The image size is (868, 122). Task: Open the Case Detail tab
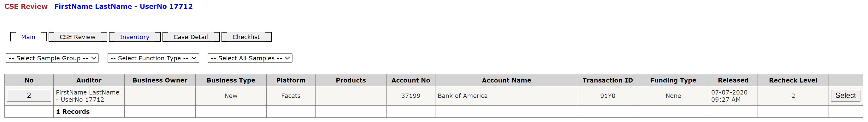191,37
